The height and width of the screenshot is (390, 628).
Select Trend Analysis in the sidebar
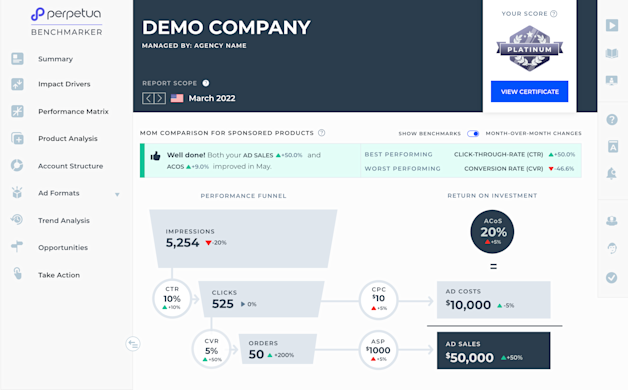64,221
